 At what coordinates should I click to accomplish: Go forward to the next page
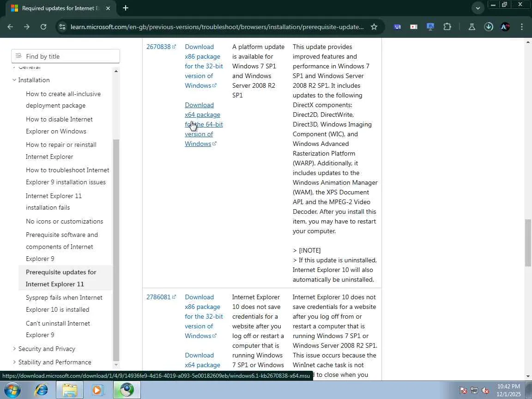(26, 27)
